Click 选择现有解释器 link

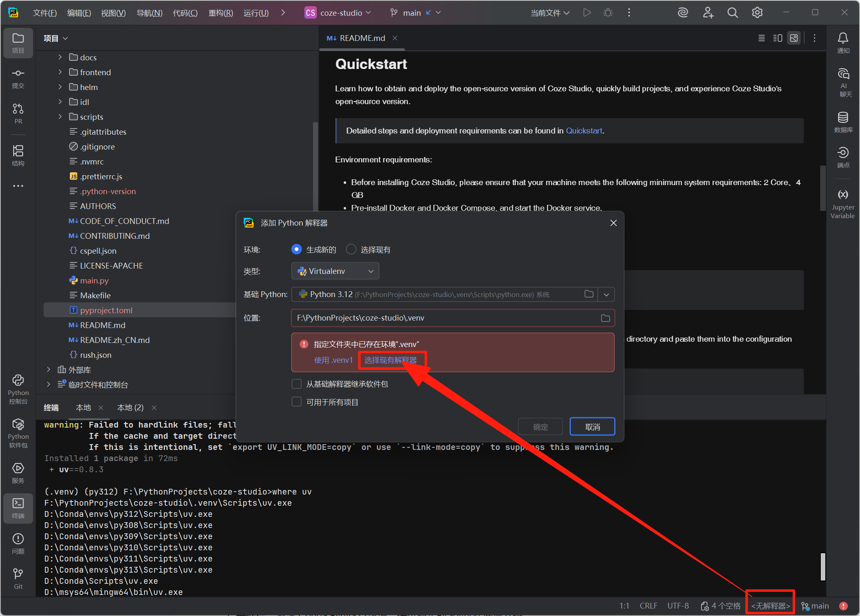point(390,360)
